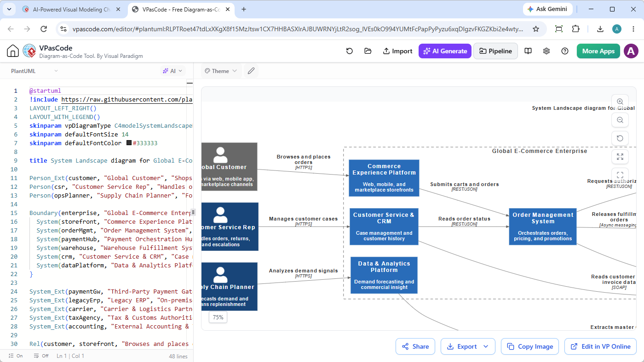Zoom out the diagram preview
Viewport: 644px width, 362px height.
(x=620, y=120)
